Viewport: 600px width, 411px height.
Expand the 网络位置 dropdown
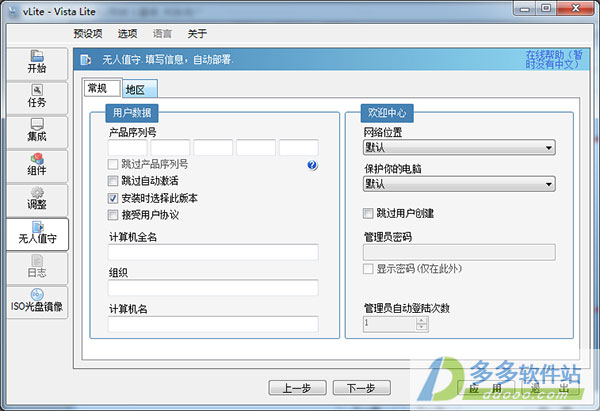[459, 147]
